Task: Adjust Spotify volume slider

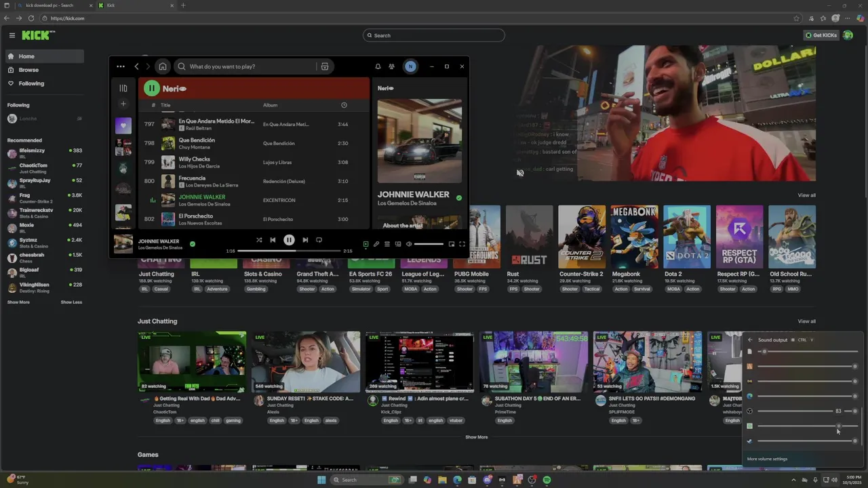Action: [x=429, y=244]
